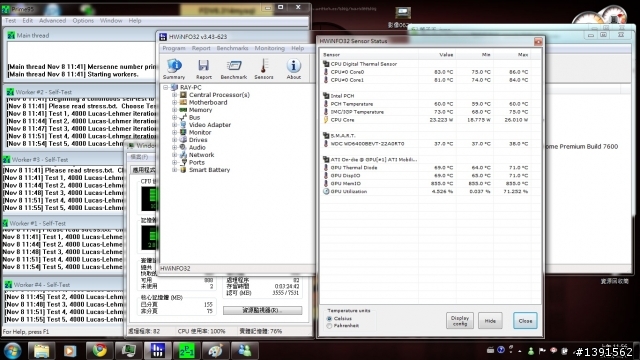Select Smart Battery in the tree
Viewport: 640px width, 360px height.
(209, 170)
